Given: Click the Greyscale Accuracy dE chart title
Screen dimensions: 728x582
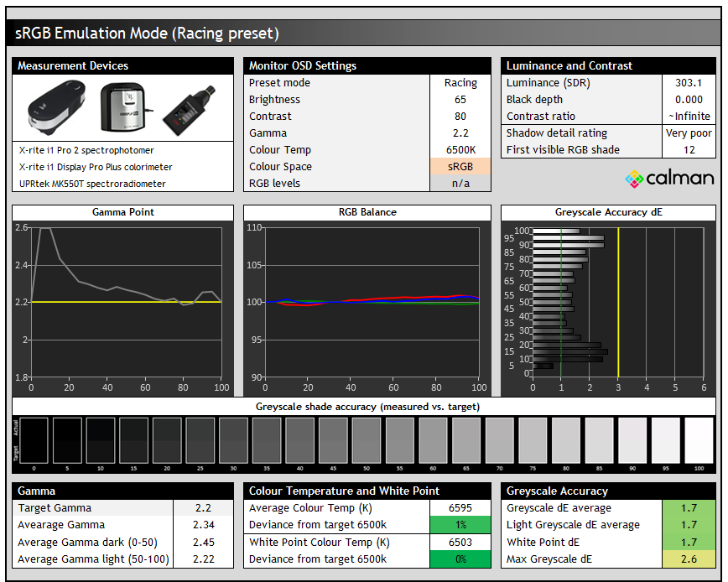Looking at the screenshot, I should (609, 212).
